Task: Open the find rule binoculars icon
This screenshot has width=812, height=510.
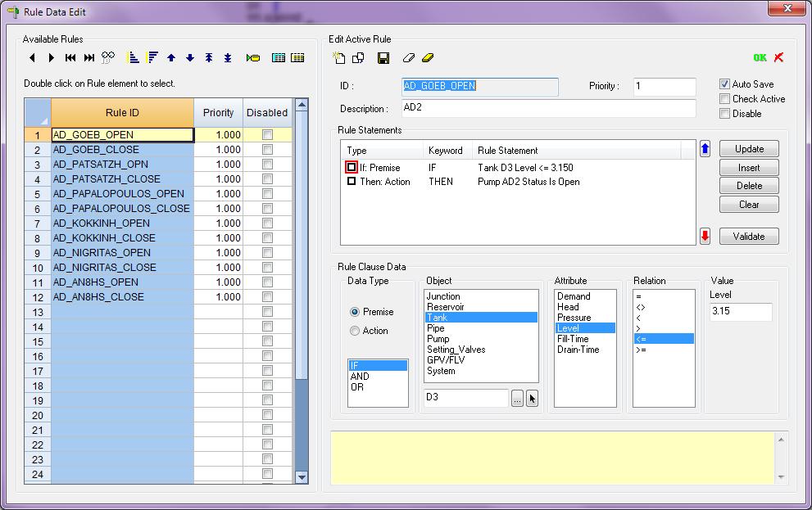Action: 107,57
